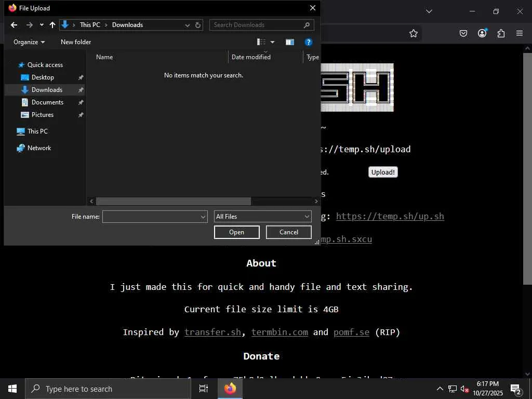Image resolution: width=532 pixels, height=399 pixels.
Task: Open the view options dropdown arrow
Action: (x=272, y=42)
